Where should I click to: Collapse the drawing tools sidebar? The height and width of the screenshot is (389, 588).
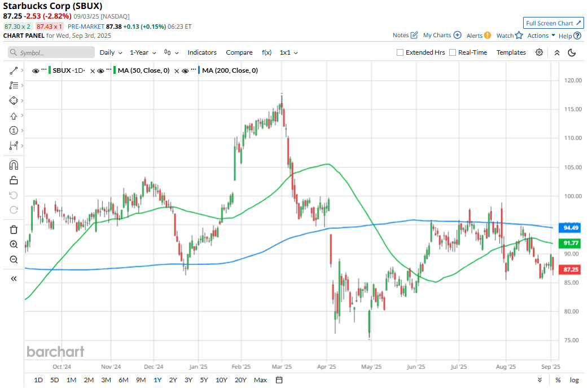(x=14, y=279)
